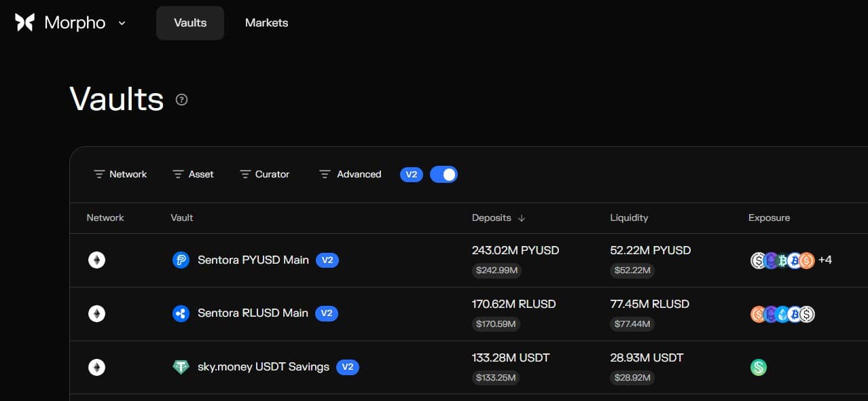Switch to the Markets tab
The image size is (868, 401).
click(266, 23)
